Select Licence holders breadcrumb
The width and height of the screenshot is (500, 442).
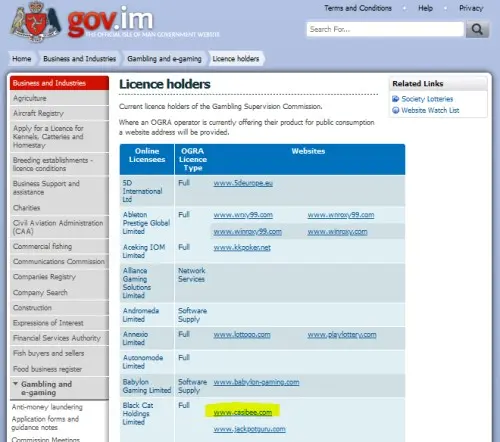pos(236,59)
